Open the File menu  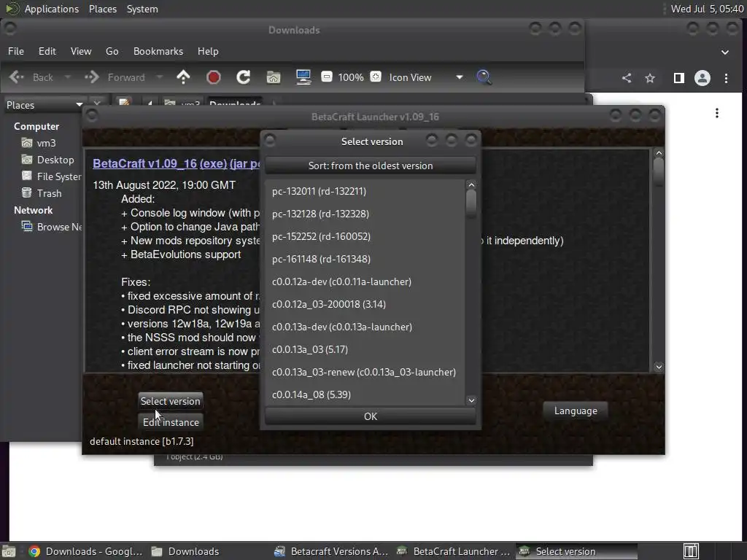pyautogui.click(x=16, y=51)
